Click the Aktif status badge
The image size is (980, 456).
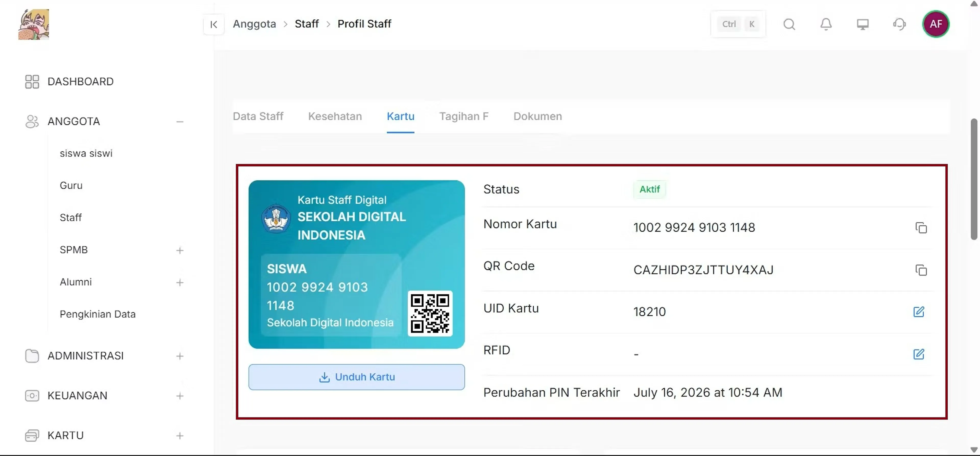click(650, 189)
